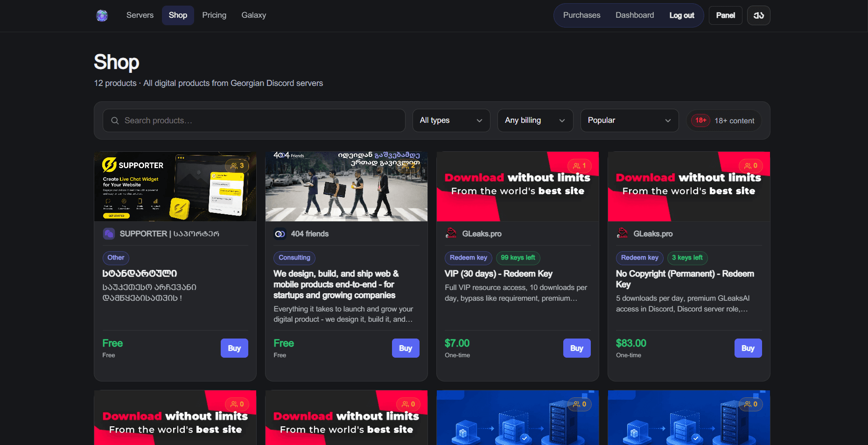The width and height of the screenshot is (868, 445).
Task: Click chevron arrow of All types dropdown
Action: [479, 120]
